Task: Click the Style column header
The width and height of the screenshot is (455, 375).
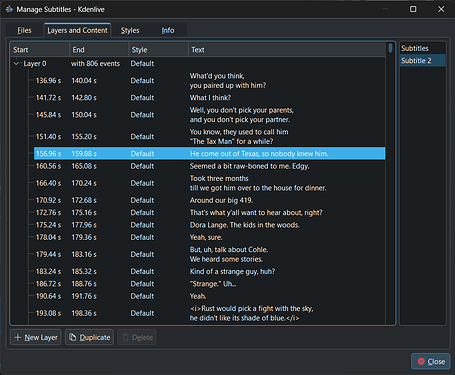Action: pyautogui.click(x=159, y=50)
